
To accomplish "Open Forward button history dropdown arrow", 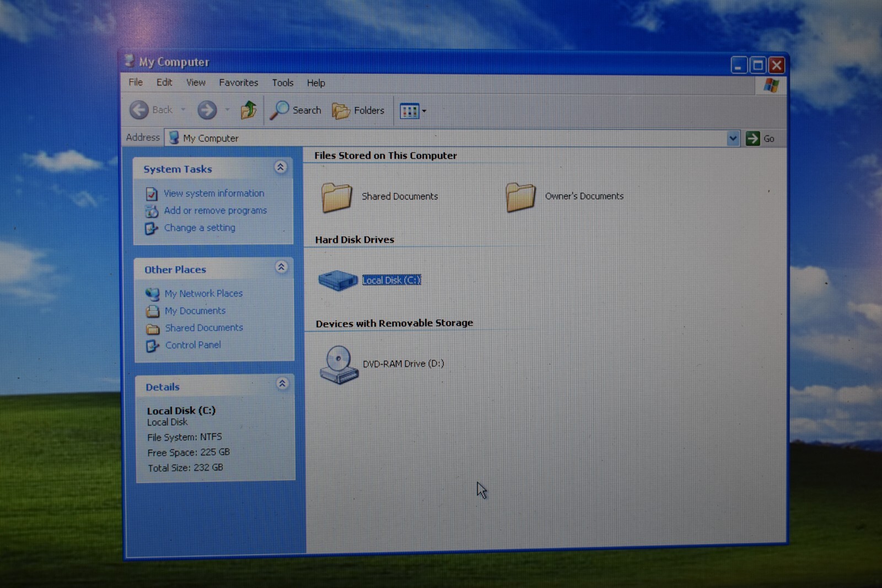I will tap(227, 110).
